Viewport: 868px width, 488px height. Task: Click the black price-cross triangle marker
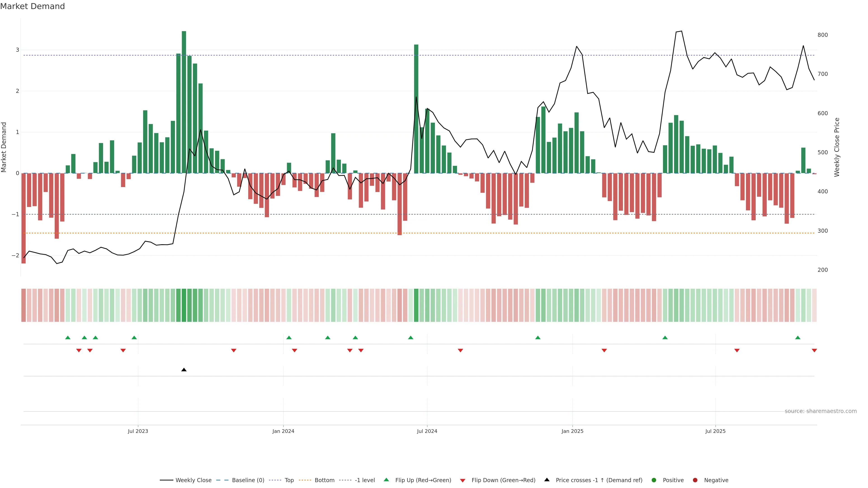tap(184, 370)
